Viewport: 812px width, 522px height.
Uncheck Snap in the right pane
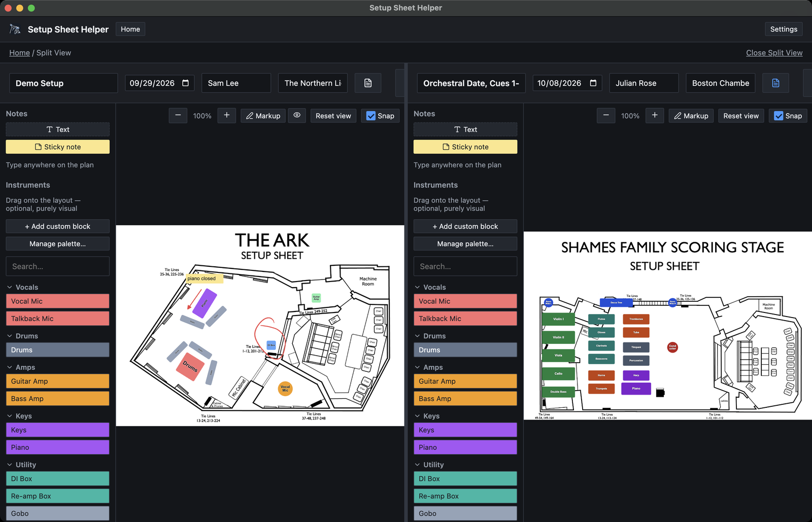pyautogui.click(x=779, y=116)
